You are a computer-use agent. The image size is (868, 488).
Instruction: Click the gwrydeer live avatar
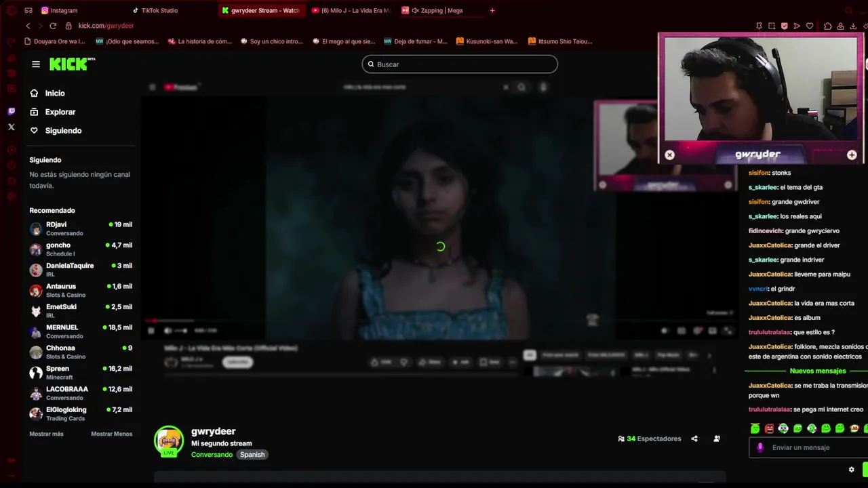tap(169, 441)
